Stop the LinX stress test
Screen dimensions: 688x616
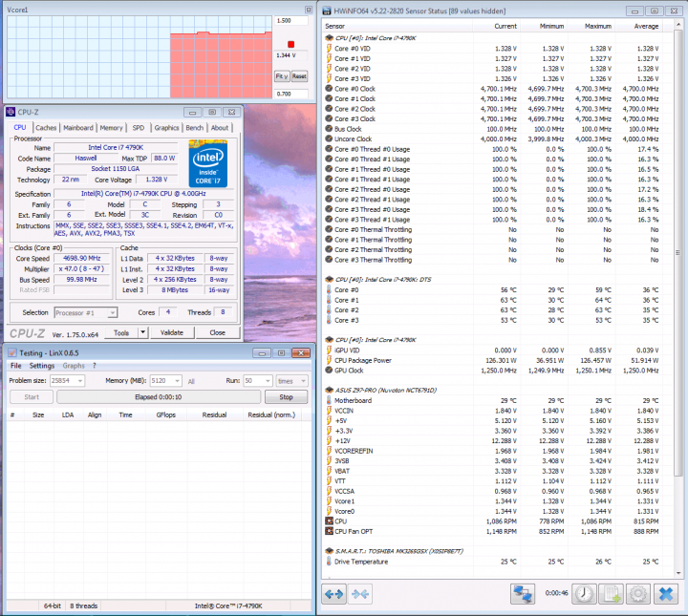tap(286, 396)
